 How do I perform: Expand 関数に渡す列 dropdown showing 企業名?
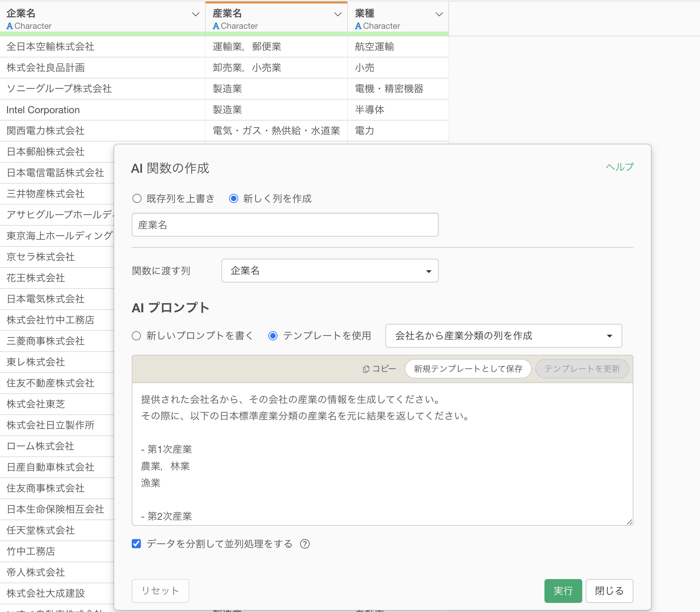pos(330,271)
